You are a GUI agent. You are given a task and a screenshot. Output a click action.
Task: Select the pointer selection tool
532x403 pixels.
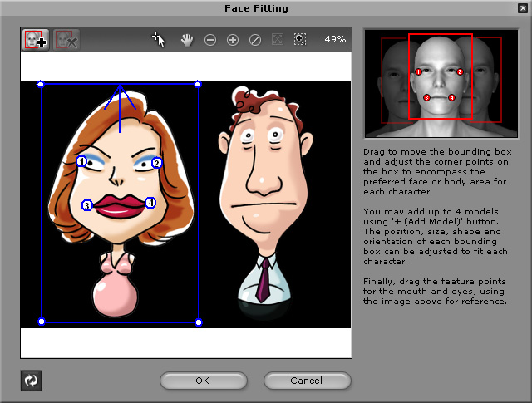[160, 40]
